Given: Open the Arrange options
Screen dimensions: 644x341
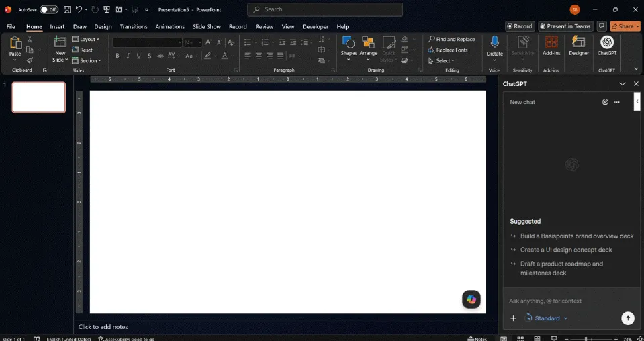Looking at the screenshot, I should 369,48.
